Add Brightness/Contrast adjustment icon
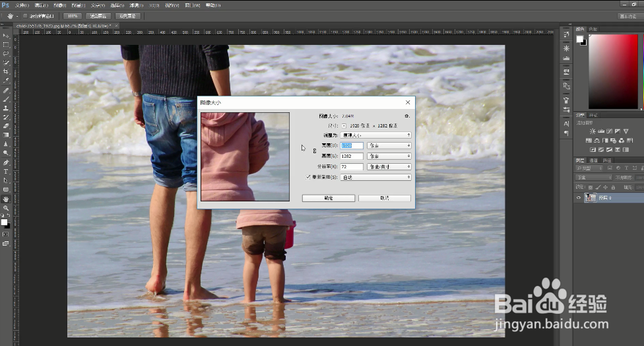644x346 pixels. [x=593, y=131]
